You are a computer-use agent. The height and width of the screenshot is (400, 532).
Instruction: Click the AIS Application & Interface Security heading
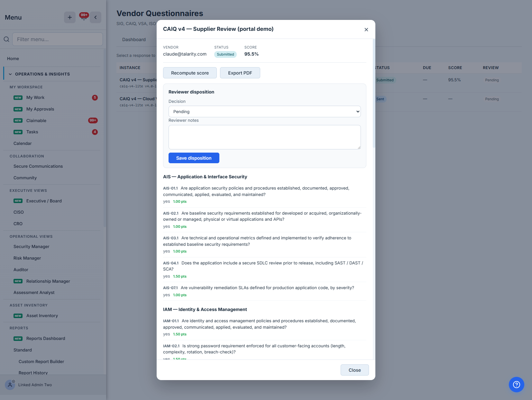pos(205,177)
